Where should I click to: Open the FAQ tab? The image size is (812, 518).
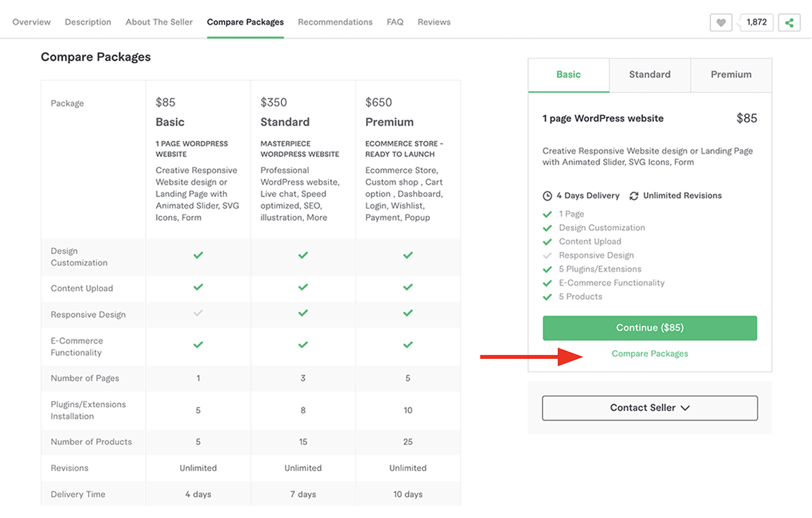[x=395, y=22]
